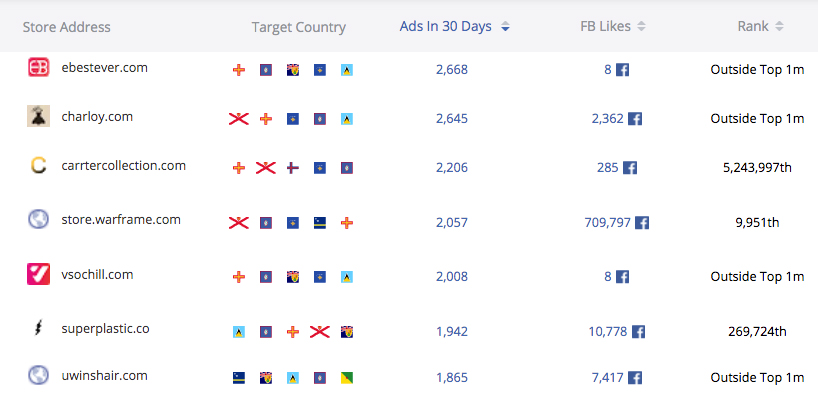
Task: Click the globe icon beside uwinshair.com
Action: (x=39, y=375)
